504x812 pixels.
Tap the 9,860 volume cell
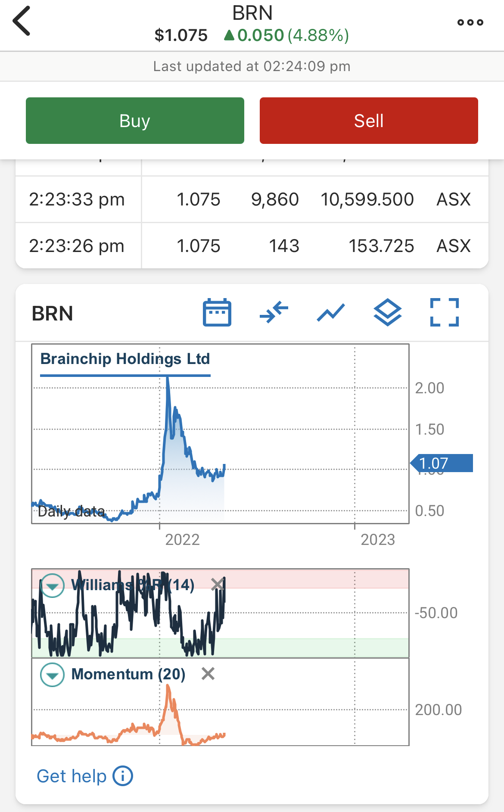[275, 199]
